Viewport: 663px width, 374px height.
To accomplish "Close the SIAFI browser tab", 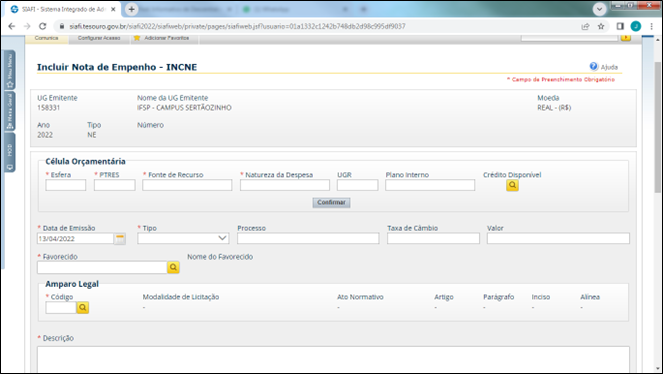I will click(x=113, y=9).
